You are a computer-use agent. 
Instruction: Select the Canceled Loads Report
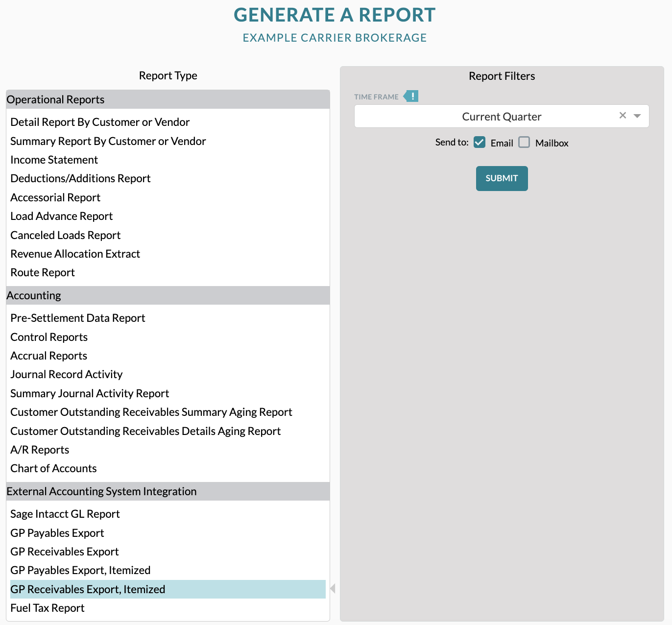65,235
